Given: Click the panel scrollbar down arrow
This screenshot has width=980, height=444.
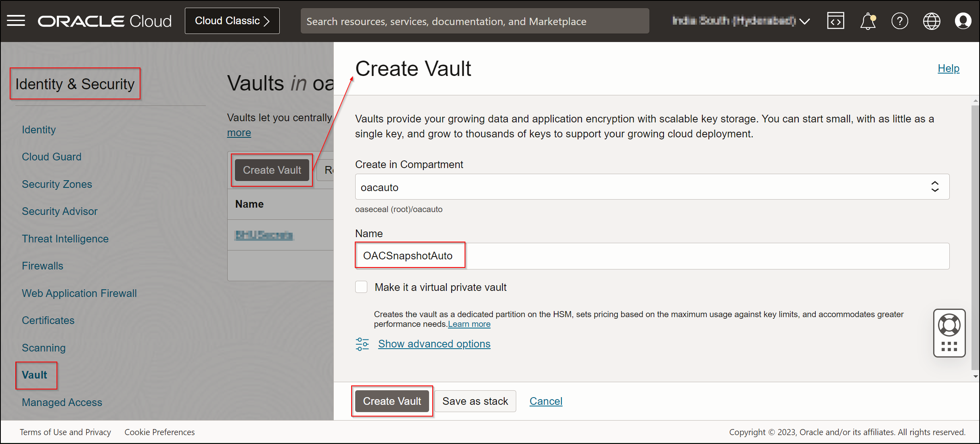Looking at the screenshot, I should [976, 376].
